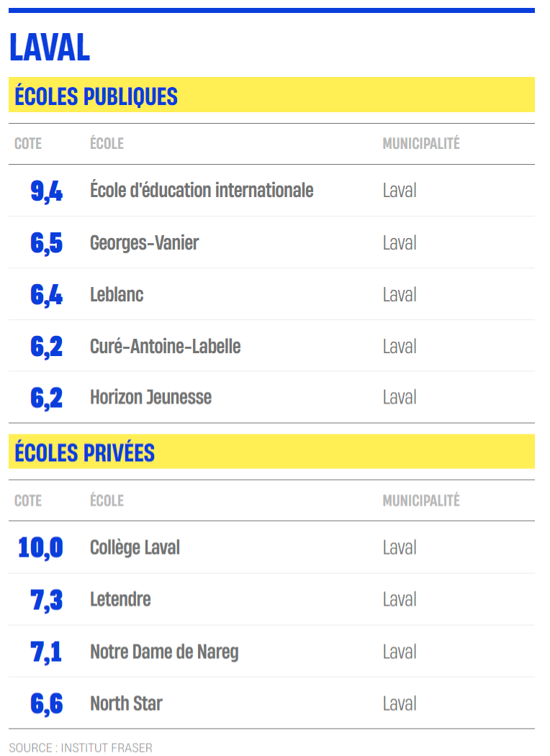Select the Écoles privées yellow header
Screen dimensions: 550x756
[x=271, y=452]
